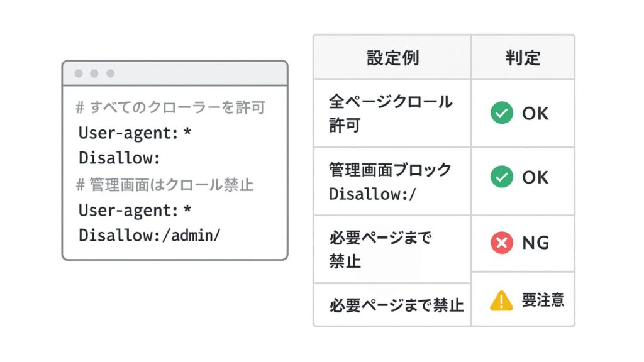This screenshot has width=644, height=362.
Task: Click the red X icon beside NG
Action: pyautogui.click(x=501, y=243)
